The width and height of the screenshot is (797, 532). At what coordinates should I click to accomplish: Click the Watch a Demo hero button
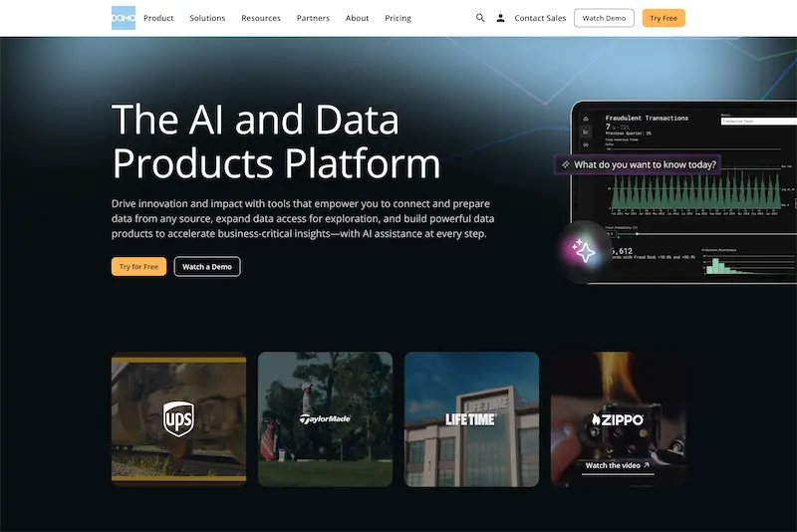pos(207,267)
